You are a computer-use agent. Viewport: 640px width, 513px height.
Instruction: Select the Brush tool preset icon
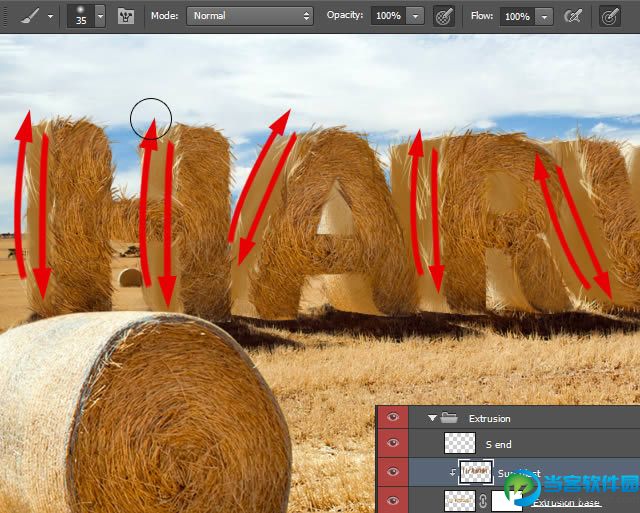[31, 16]
